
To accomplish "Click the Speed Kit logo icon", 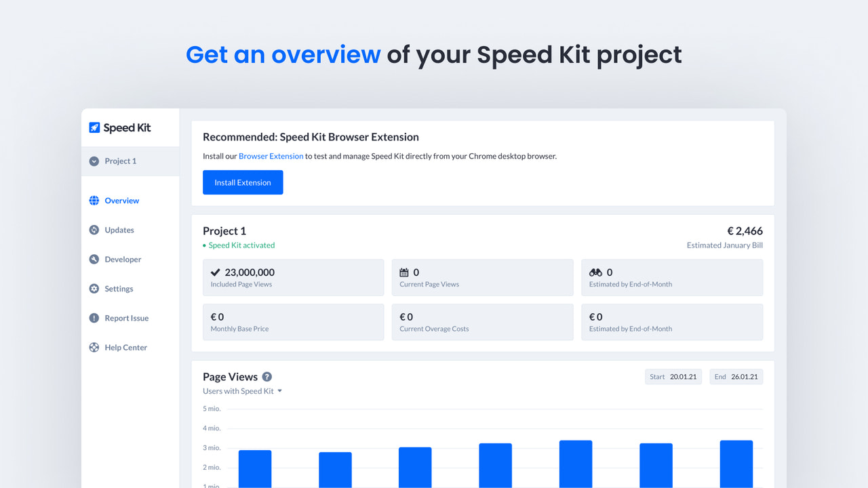I will [x=94, y=127].
